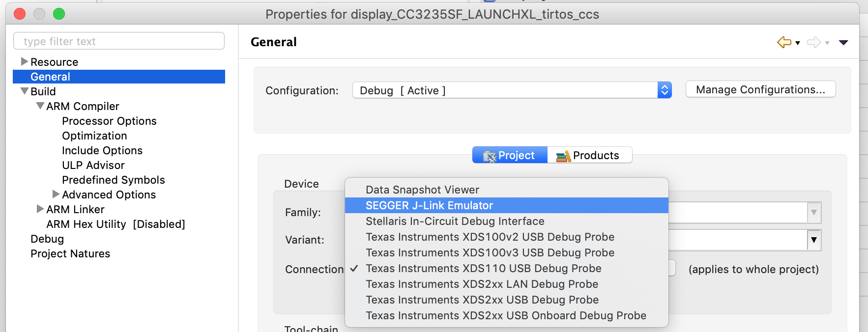Collapse the Build tree node
The width and height of the screenshot is (868, 332).
coord(25,91)
